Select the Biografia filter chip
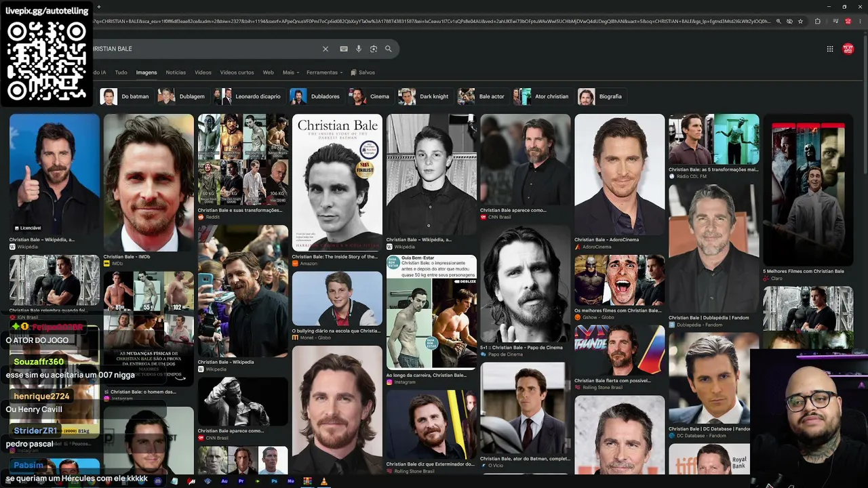868x488 pixels. [601, 96]
